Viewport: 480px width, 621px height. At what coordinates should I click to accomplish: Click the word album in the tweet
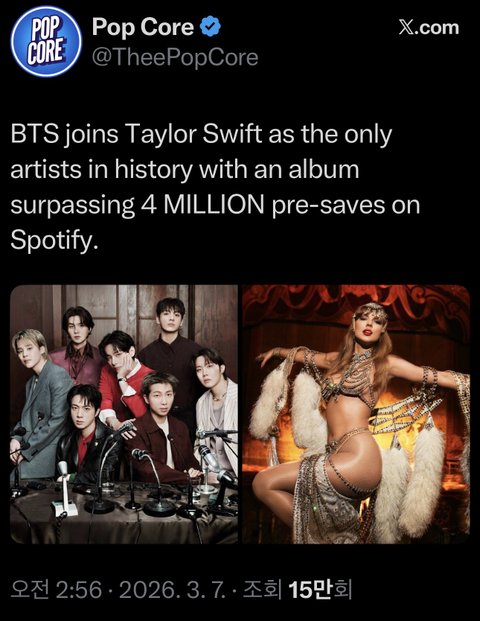(x=324, y=169)
